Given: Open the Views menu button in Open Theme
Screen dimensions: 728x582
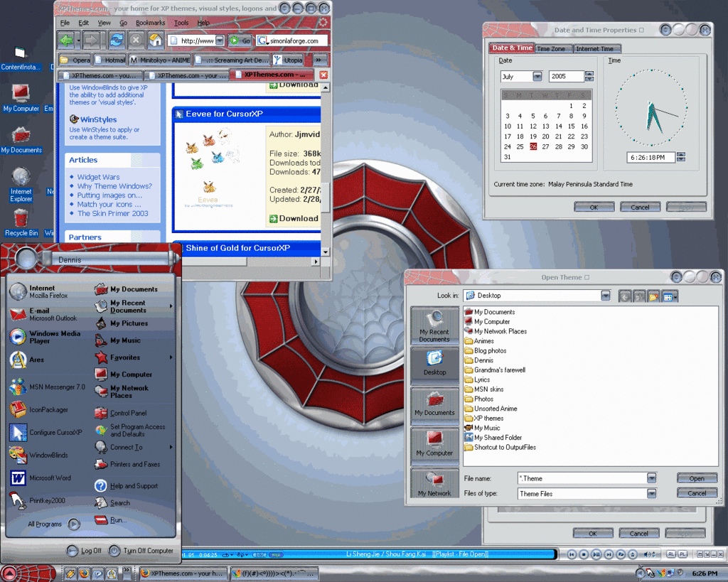Looking at the screenshot, I should (670, 296).
